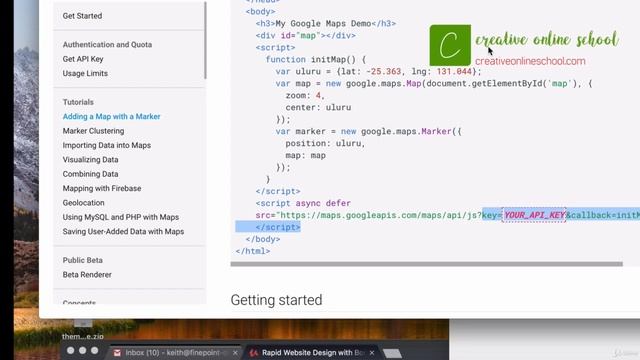Click the sidebar vertical scrollbar
This screenshot has height=360, width=640.
(205, 40)
